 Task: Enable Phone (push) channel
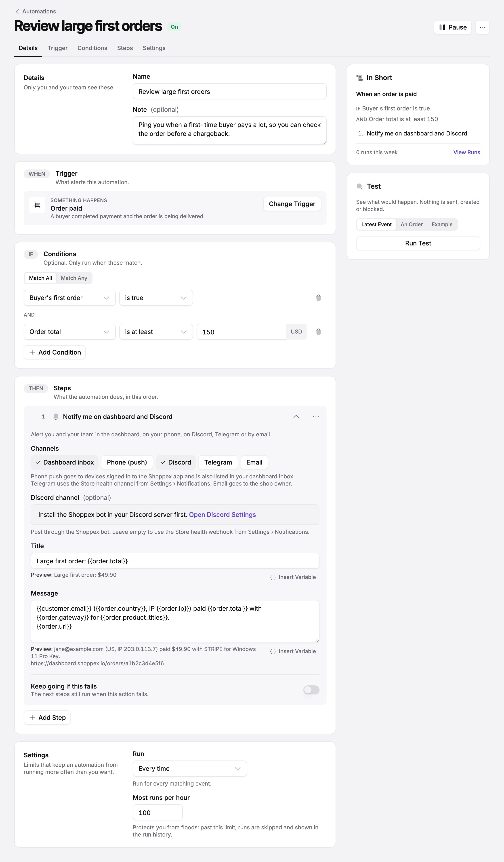(x=127, y=462)
